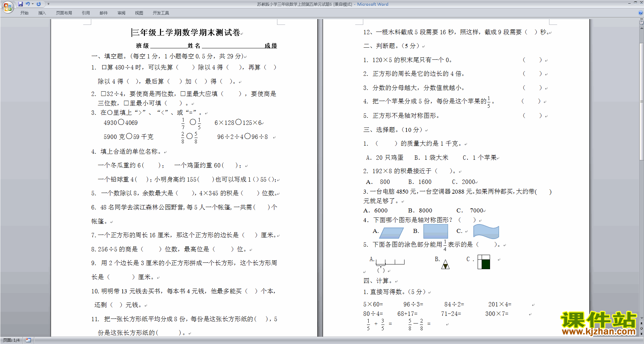Open the Customize Quick Access Toolbar dropdown
The height and width of the screenshot is (344, 644).
[x=48, y=4]
